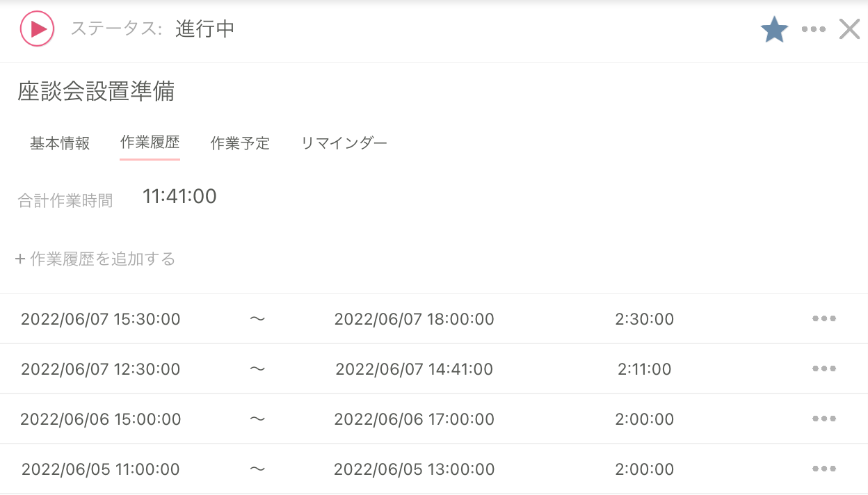Switch to the 基本情報 tab
Viewport: 868px width, 495px height.
coord(60,144)
